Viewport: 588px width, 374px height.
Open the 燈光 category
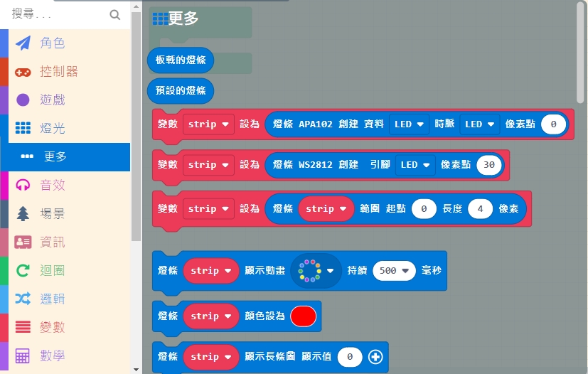click(52, 129)
